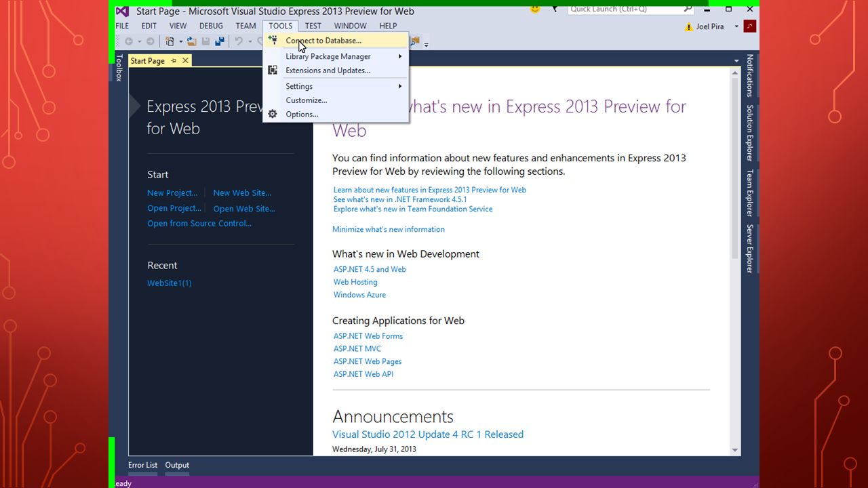The width and height of the screenshot is (868, 488).
Task: Click the New Project... link
Action: [x=172, y=193]
